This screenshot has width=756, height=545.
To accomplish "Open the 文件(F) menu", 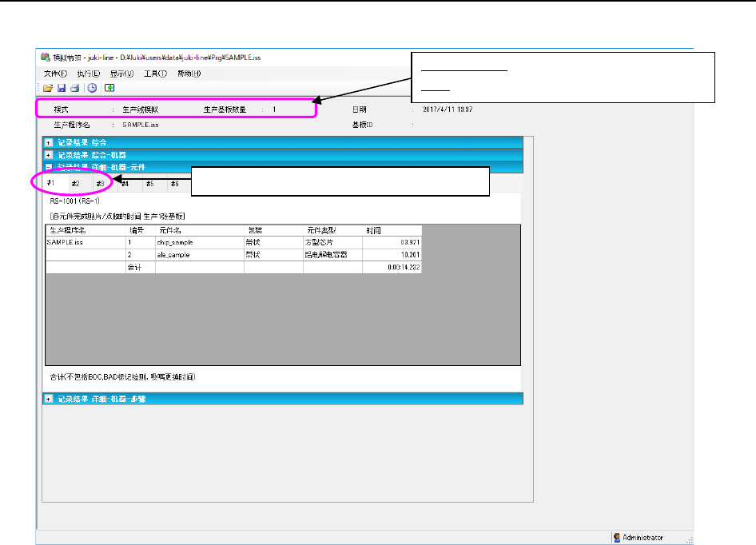I will tap(55, 74).
